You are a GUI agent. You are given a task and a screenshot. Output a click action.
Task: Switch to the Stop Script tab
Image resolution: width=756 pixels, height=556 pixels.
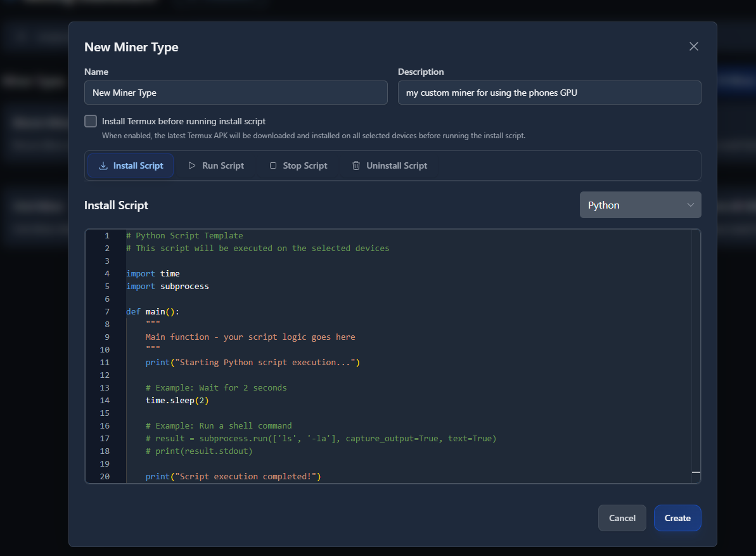pos(298,165)
